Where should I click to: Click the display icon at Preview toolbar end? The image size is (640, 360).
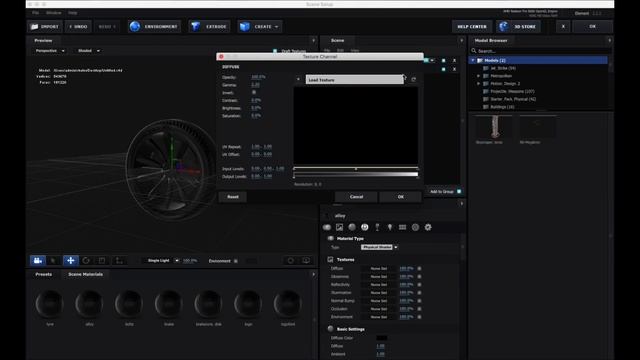[x=306, y=260]
